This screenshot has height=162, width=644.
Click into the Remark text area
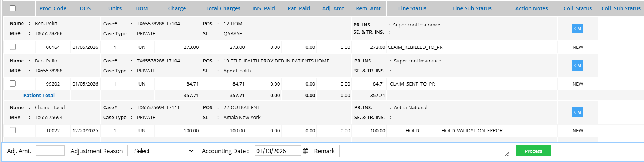(x=424, y=151)
